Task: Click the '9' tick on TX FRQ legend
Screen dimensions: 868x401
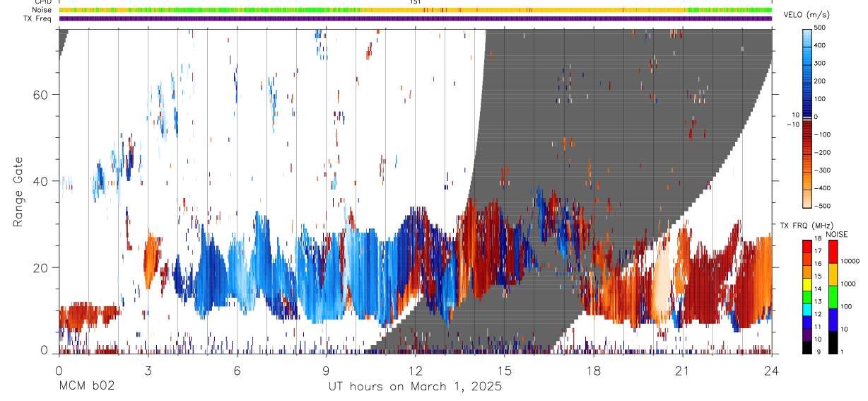Action: 819,353
